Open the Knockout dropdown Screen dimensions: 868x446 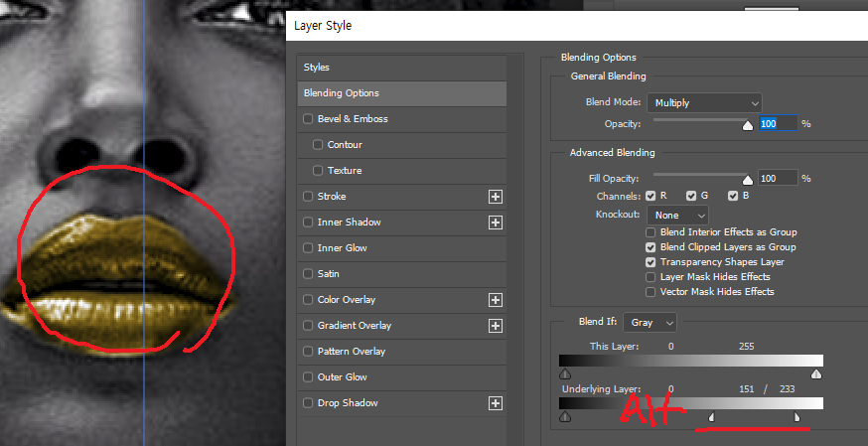point(677,216)
